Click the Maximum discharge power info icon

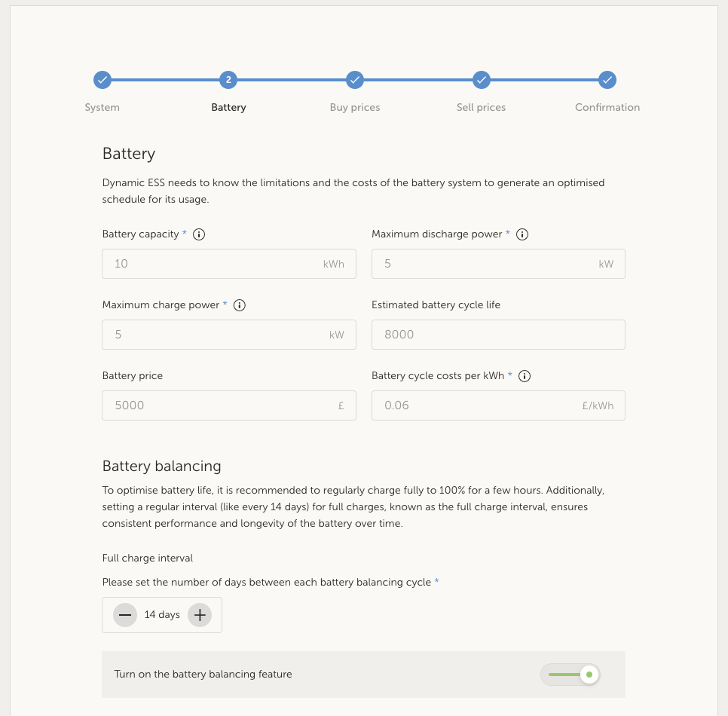(522, 234)
